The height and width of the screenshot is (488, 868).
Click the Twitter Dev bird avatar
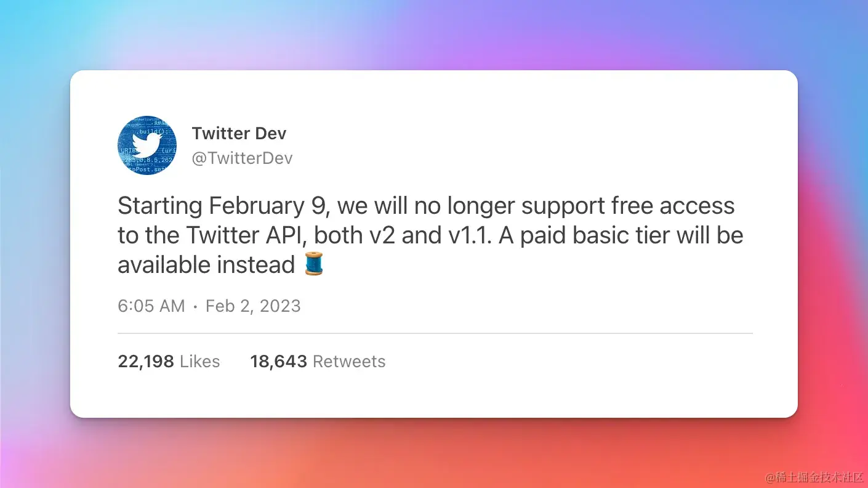click(147, 145)
